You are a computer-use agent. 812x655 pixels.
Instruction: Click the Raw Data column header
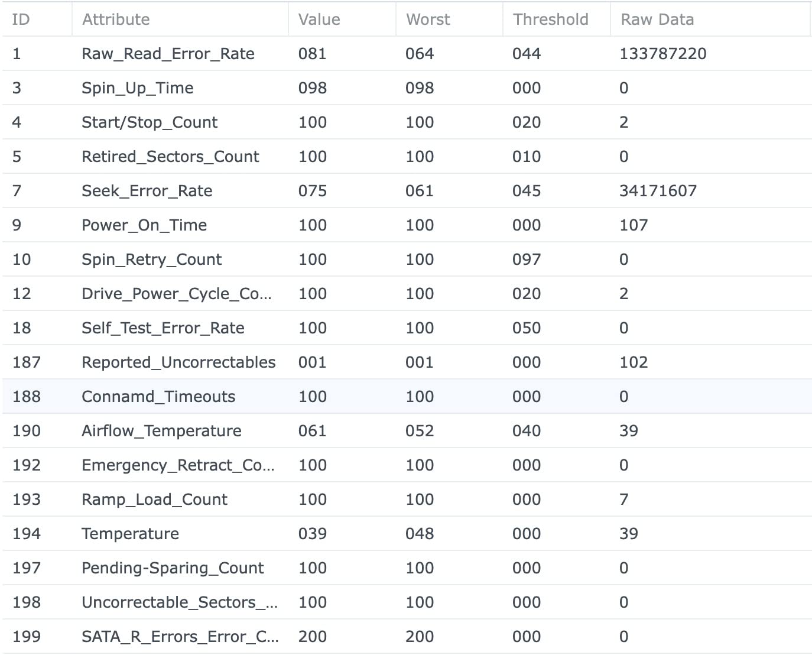pyautogui.click(x=710, y=20)
